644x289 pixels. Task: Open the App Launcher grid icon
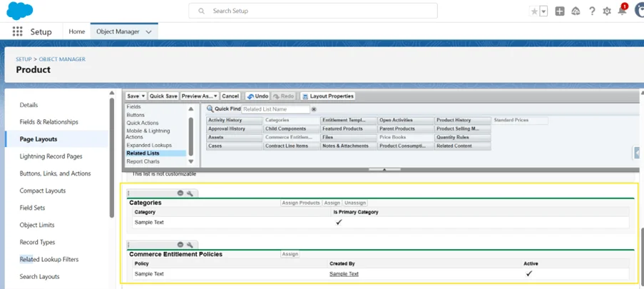coord(17,31)
